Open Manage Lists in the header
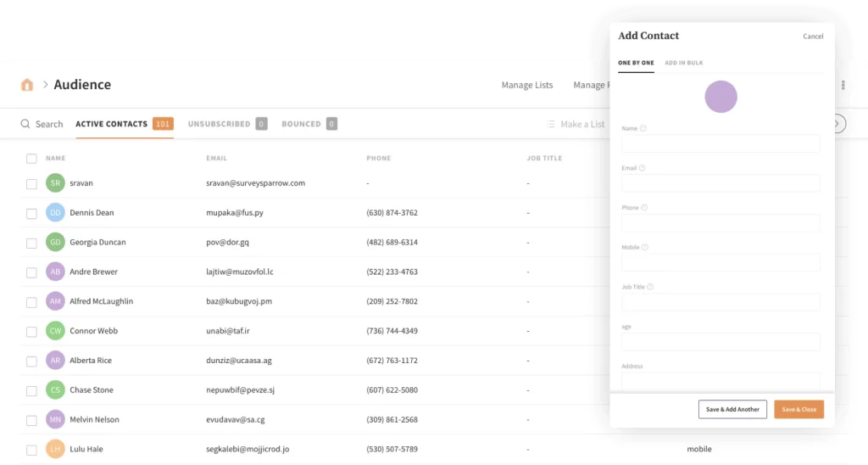Screen dimensions: 868x465 tap(526, 85)
